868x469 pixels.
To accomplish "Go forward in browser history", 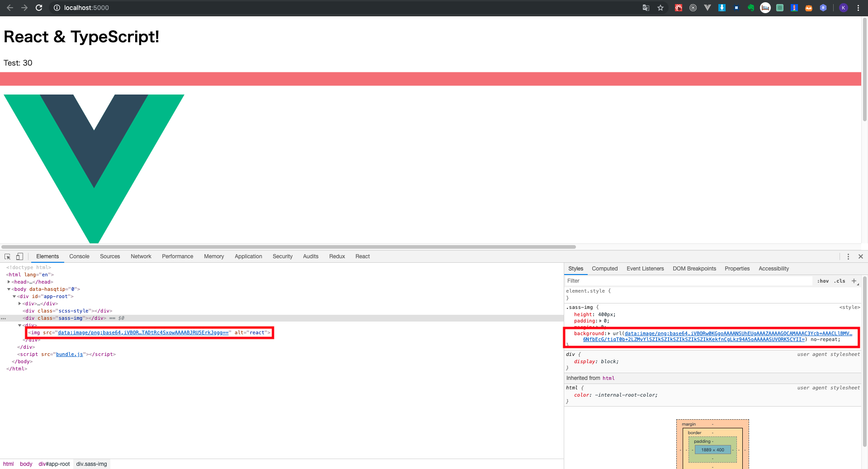I will [x=24, y=8].
